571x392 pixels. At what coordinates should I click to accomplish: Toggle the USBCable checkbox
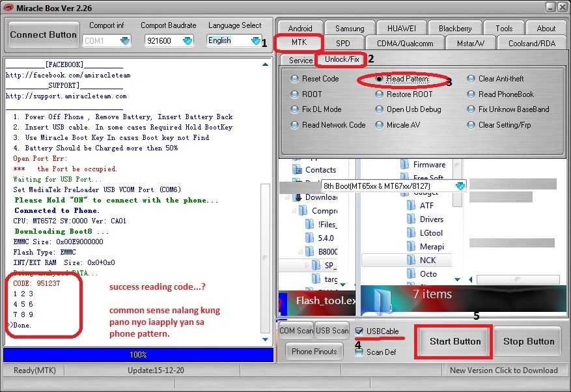point(359,331)
